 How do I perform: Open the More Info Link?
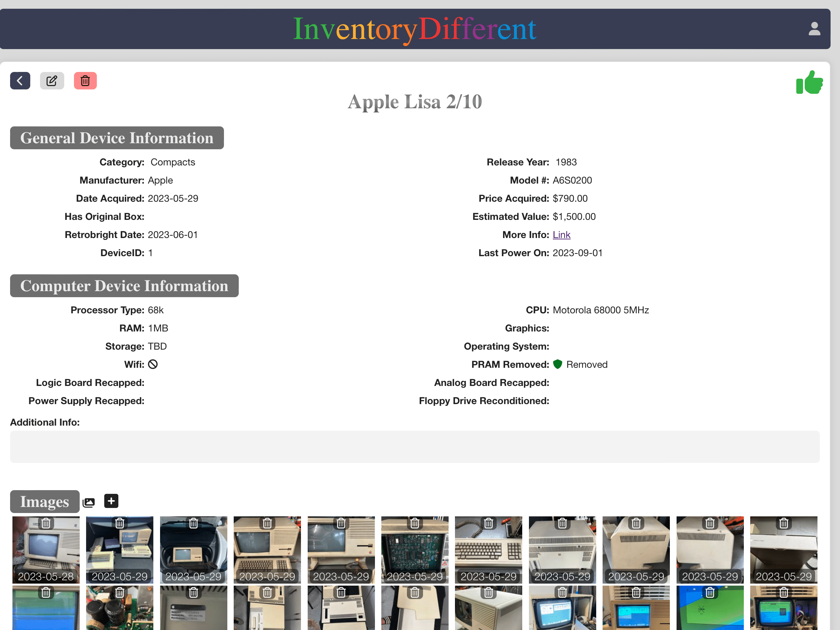pyautogui.click(x=561, y=235)
